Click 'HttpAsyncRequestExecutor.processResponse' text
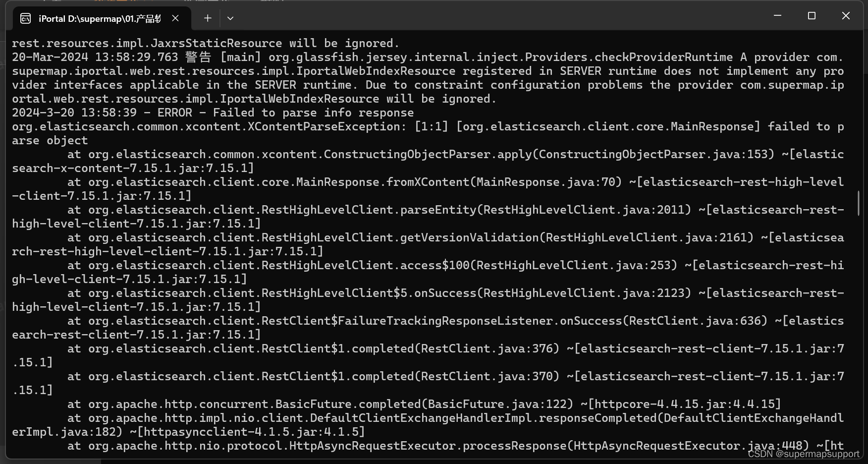Viewport: 868px width, 464px height. (428, 446)
